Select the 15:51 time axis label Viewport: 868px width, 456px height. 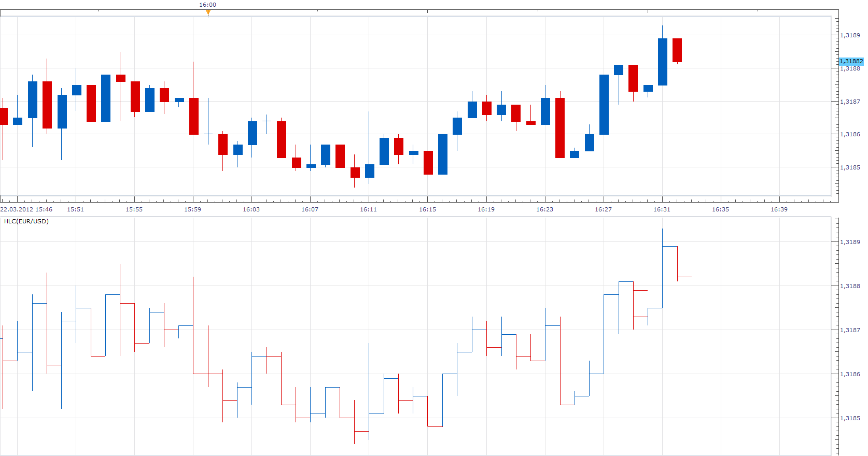75,209
